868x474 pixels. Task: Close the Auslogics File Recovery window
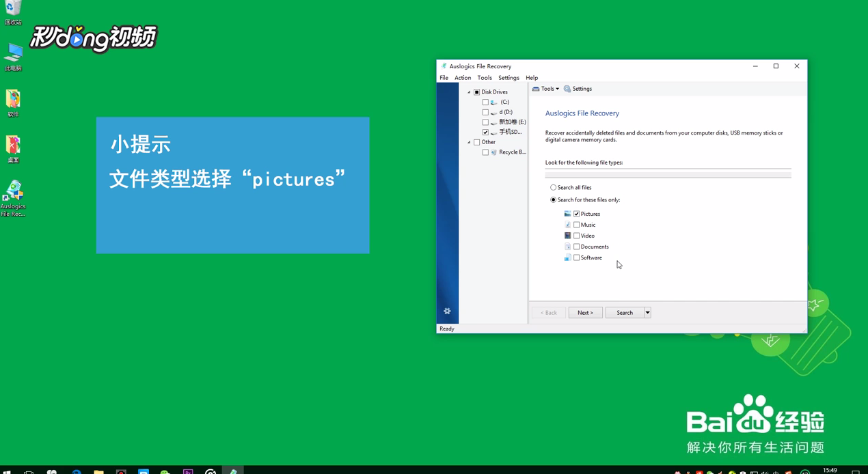(x=797, y=66)
